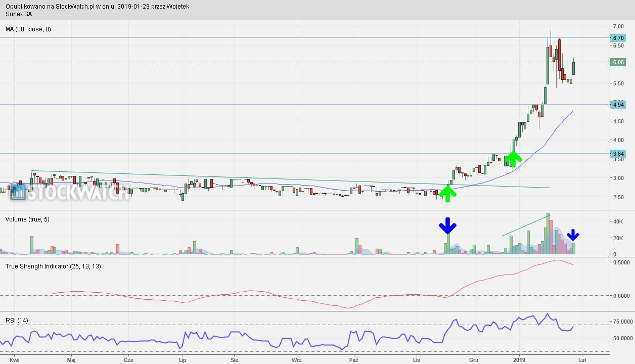Image resolution: width=635 pixels, height=364 pixels.
Task: Click the 2019 year label on time axis
Action: [519, 360]
